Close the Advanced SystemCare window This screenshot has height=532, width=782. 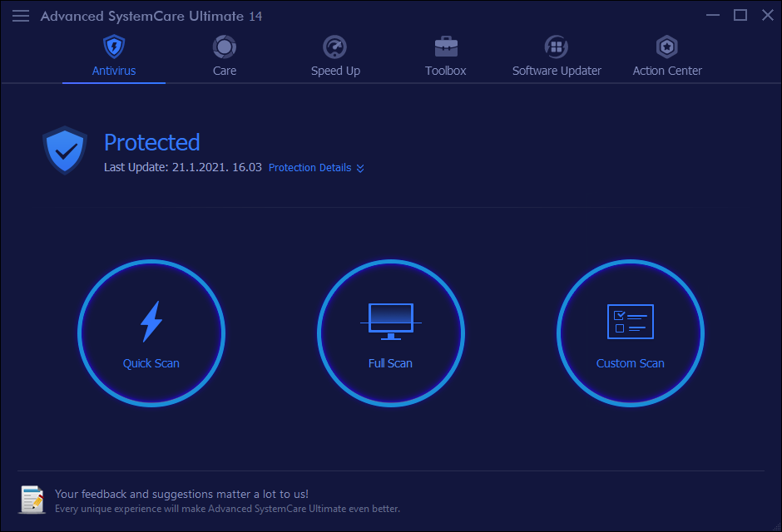[768, 16]
